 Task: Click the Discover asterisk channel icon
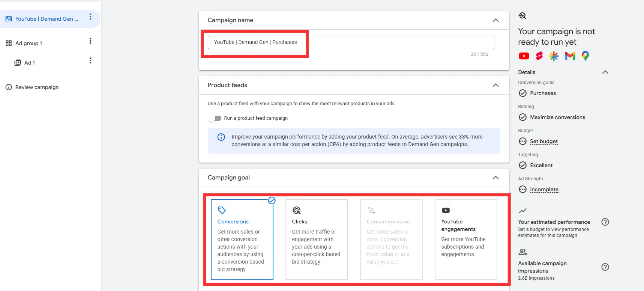click(x=554, y=56)
